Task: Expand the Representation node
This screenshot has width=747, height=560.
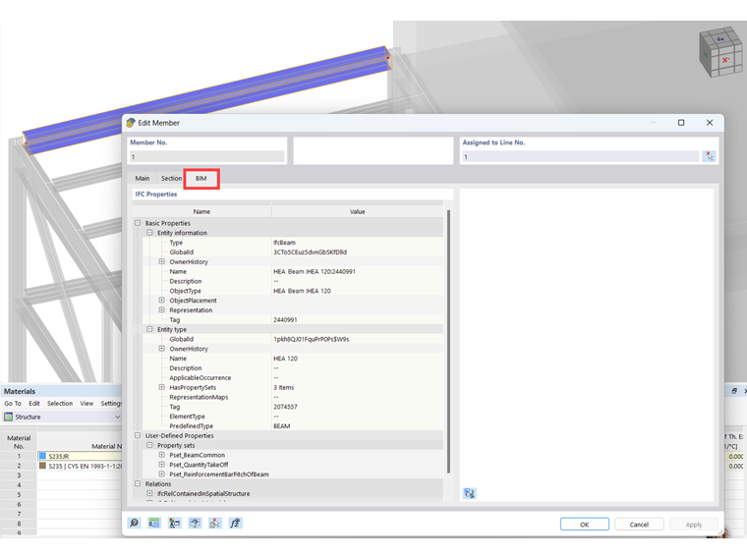Action: click(x=161, y=309)
